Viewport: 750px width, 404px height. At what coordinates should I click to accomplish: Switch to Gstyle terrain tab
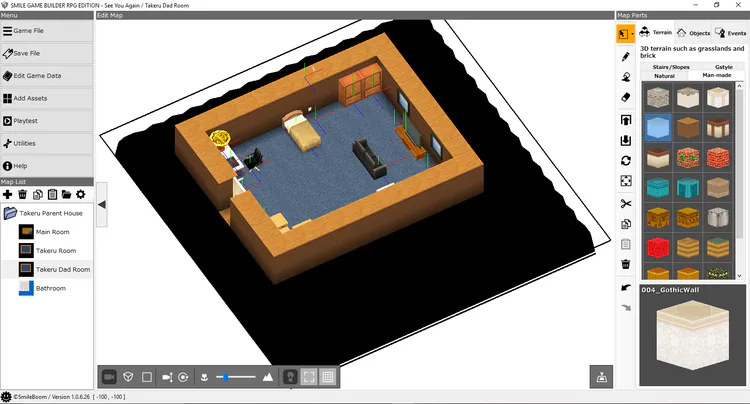(x=723, y=67)
